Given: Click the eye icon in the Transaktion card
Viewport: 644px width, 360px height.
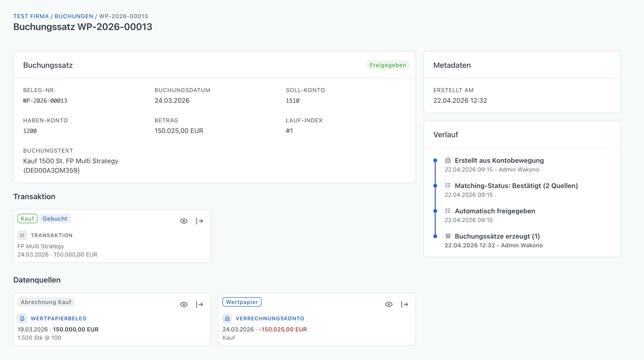Looking at the screenshot, I should point(184,221).
